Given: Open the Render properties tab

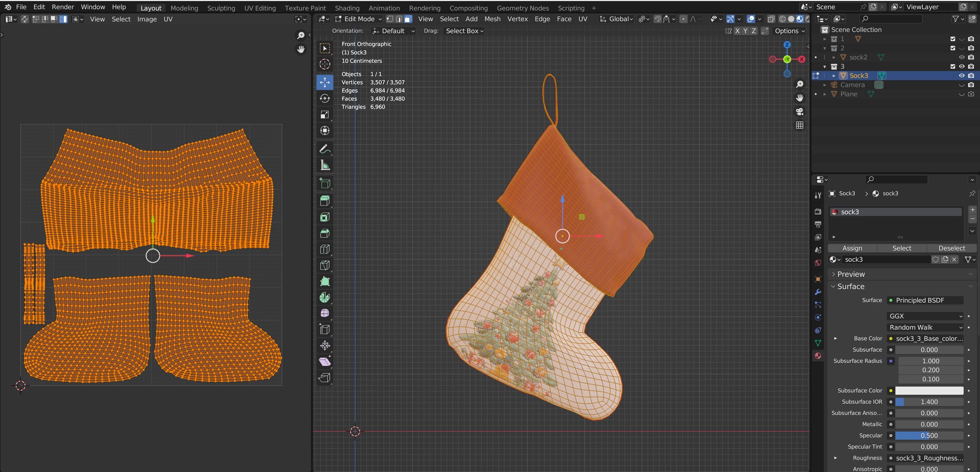Looking at the screenshot, I should [x=818, y=211].
